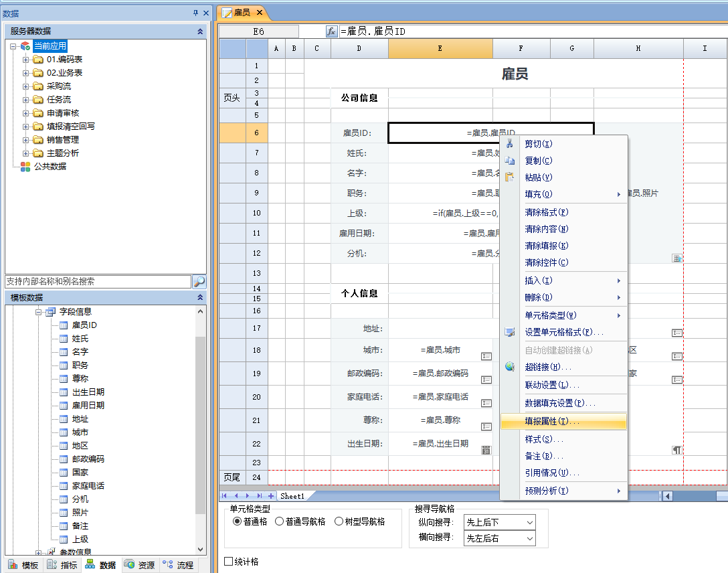Image resolution: width=728 pixels, height=573 pixels.
Task: Switch to the 资源 tab
Action: 140,565
